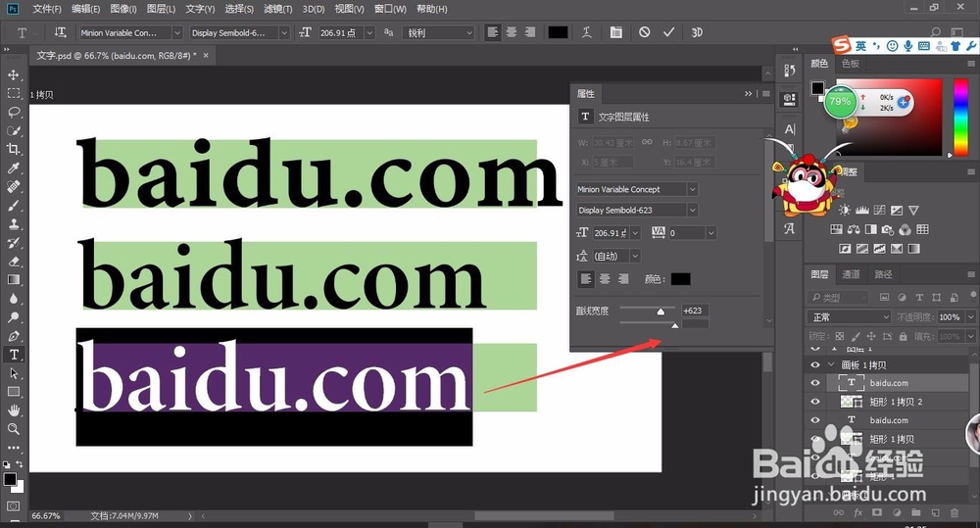980x528 pixels.
Task: Click text color swatch in options bar
Action: 558,32
